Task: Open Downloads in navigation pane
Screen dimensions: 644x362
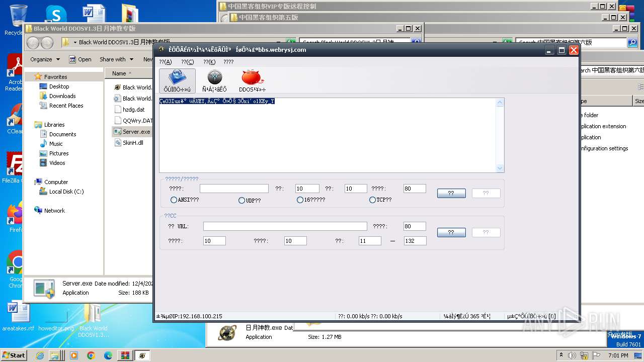Action: coord(62,96)
